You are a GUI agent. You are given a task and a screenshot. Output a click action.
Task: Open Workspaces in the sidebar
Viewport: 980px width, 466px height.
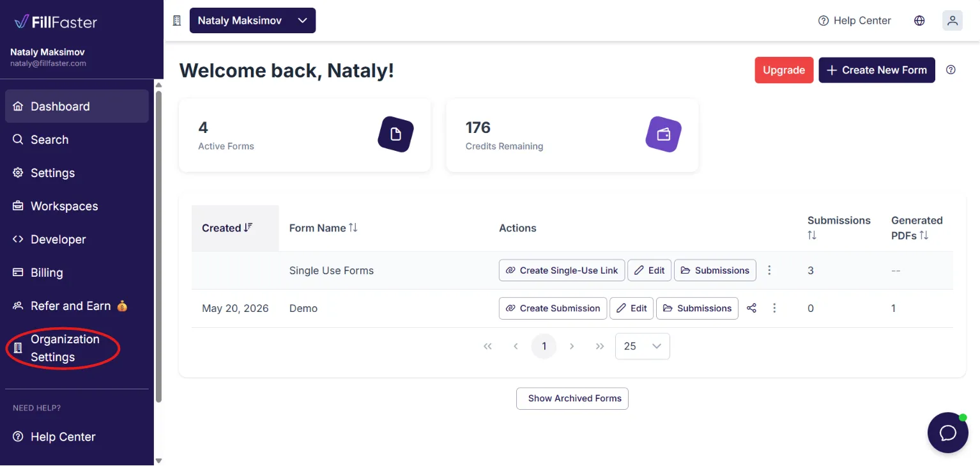click(77, 206)
